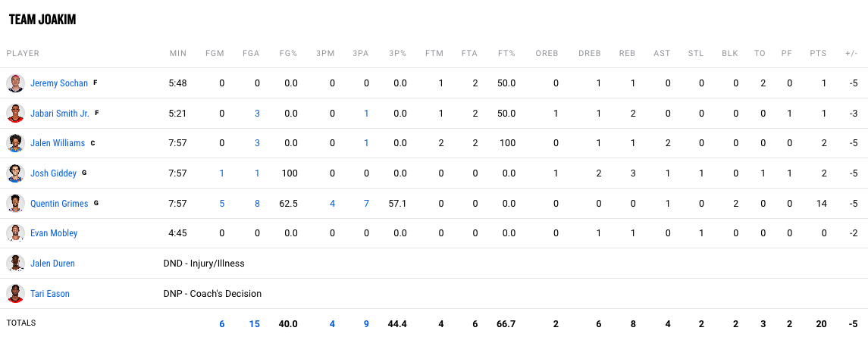Click Tari Eason's headshot avatar
Screen dimensions: 868x337
click(15, 293)
